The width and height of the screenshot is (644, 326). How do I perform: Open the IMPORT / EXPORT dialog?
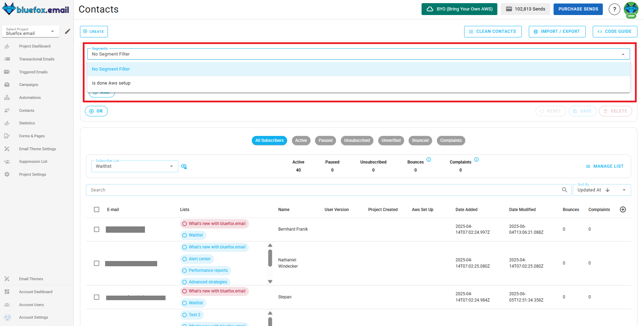point(557,31)
